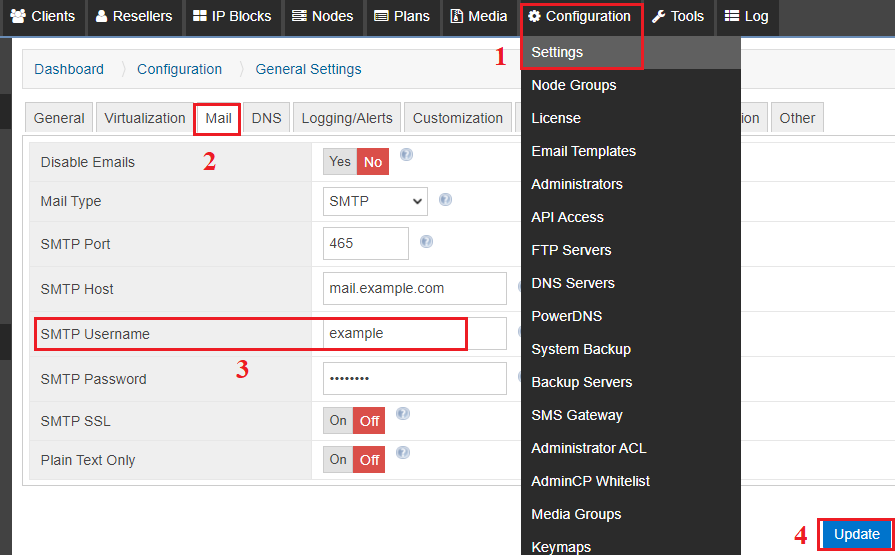
Task: Turn Plain Text Only toggle On
Action: click(x=338, y=460)
